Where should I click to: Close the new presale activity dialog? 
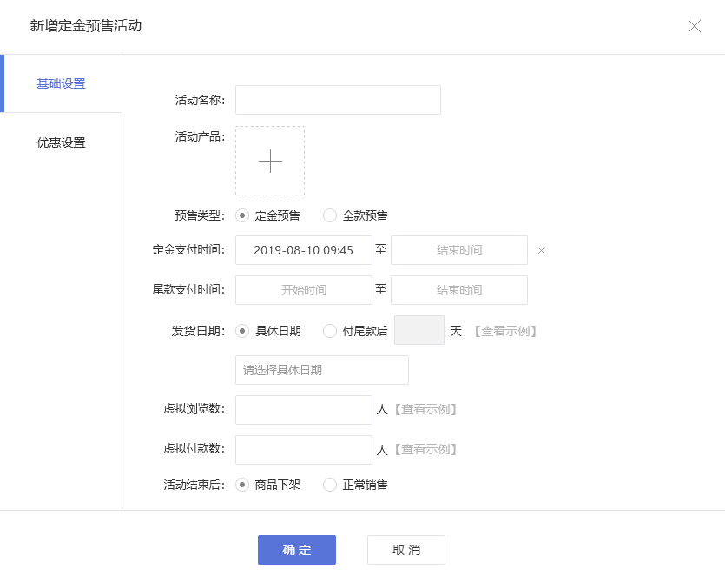[695, 26]
